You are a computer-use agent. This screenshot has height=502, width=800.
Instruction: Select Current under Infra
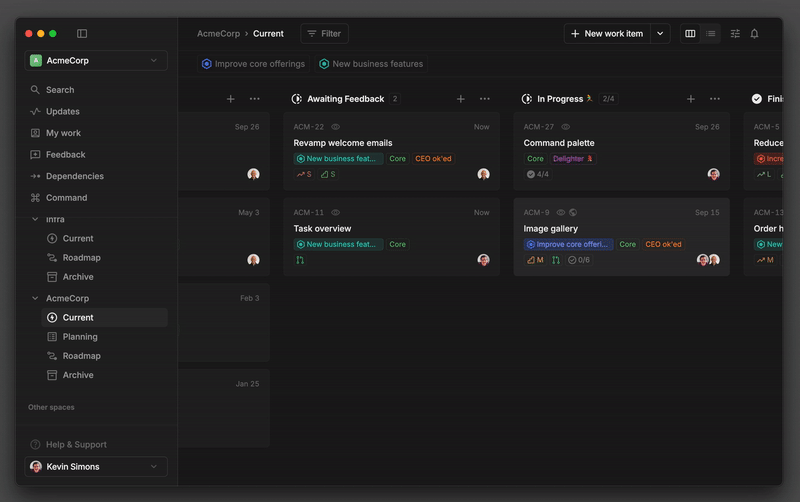pyautogui.click(x=105, y=238)
